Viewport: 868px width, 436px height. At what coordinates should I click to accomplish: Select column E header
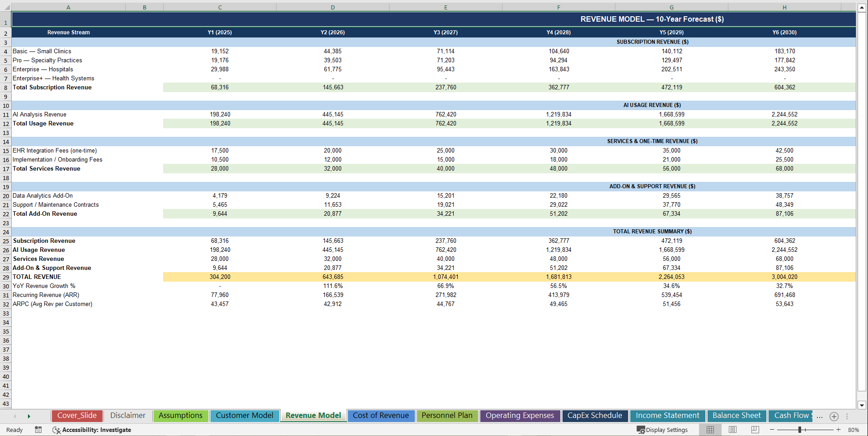point(446,7)
